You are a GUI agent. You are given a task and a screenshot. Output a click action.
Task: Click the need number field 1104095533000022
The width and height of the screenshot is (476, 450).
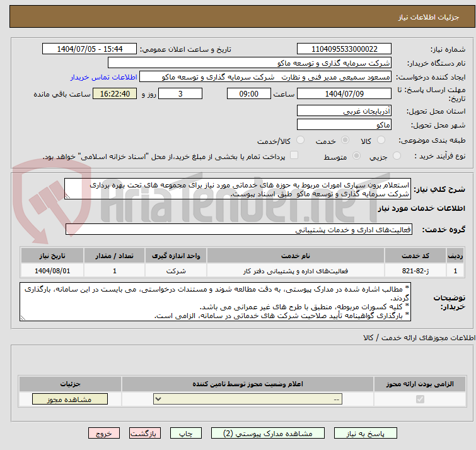[344, 49]
